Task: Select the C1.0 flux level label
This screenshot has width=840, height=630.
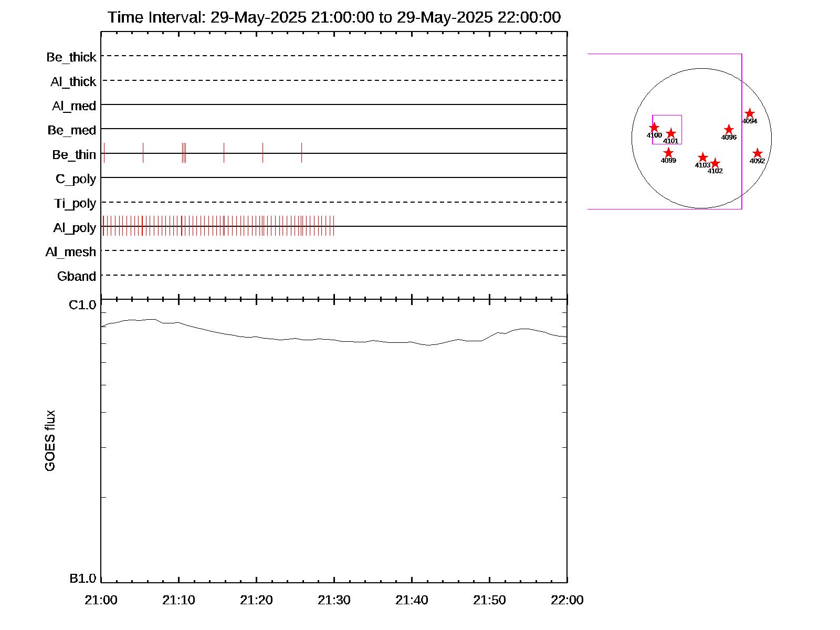Action: click(82, 305)
